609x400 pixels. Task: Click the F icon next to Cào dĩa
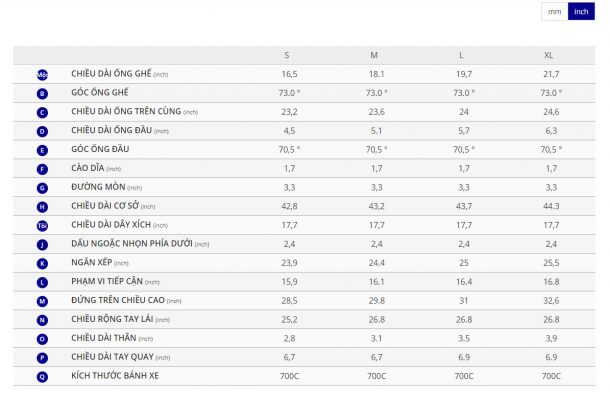pos(42,169)
